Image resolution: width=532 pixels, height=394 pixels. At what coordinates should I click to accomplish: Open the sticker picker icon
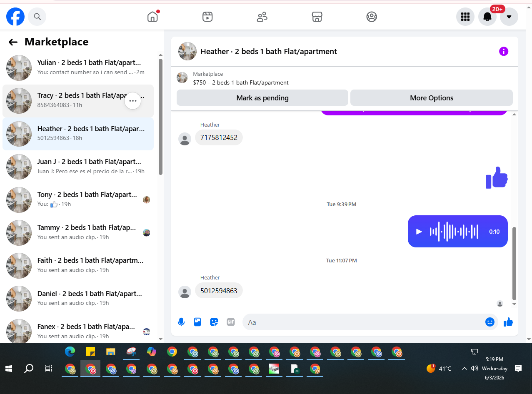(x=214, y=322)
